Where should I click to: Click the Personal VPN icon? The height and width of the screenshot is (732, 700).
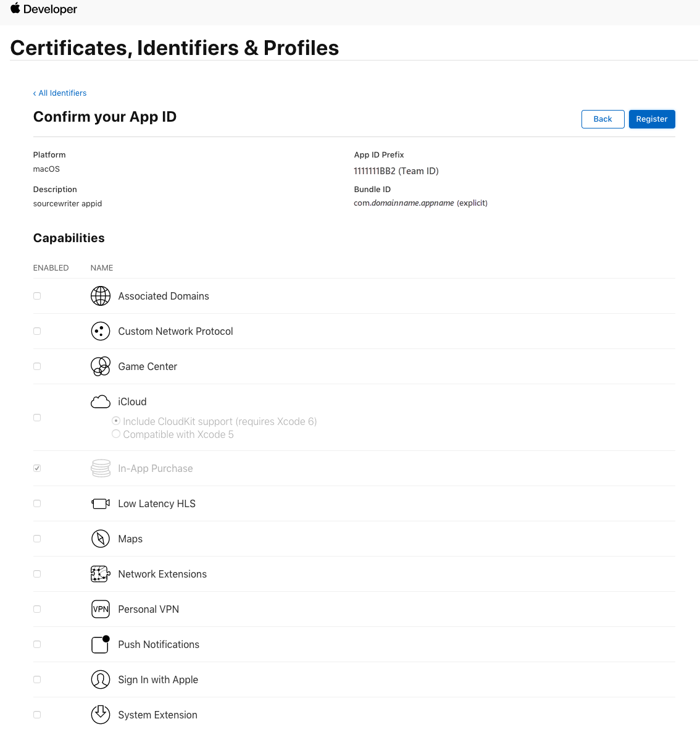click(x=100, y=609)
